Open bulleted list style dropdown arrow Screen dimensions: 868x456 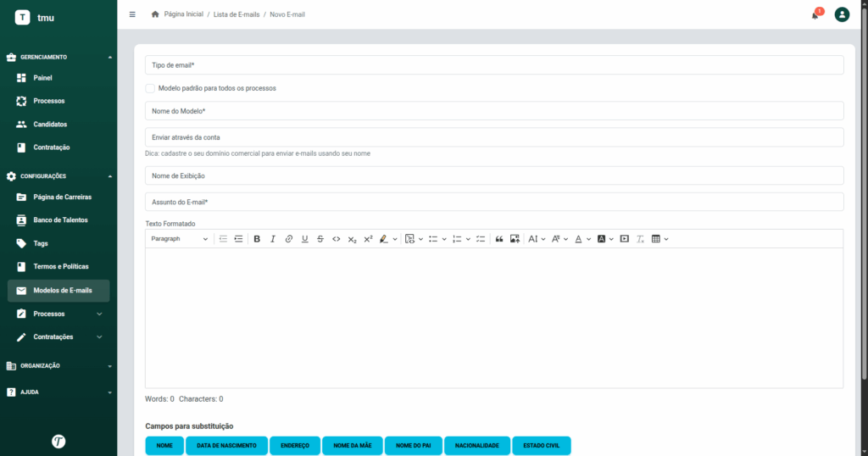tap(444, 239)
